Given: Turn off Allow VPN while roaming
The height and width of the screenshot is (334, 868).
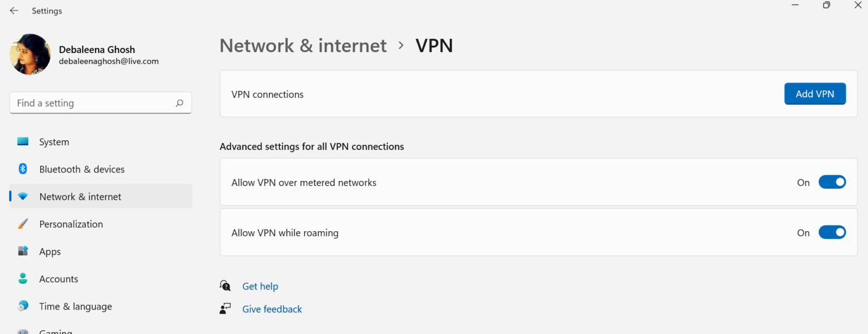Looking at the screenshot, I should (832, 232).
